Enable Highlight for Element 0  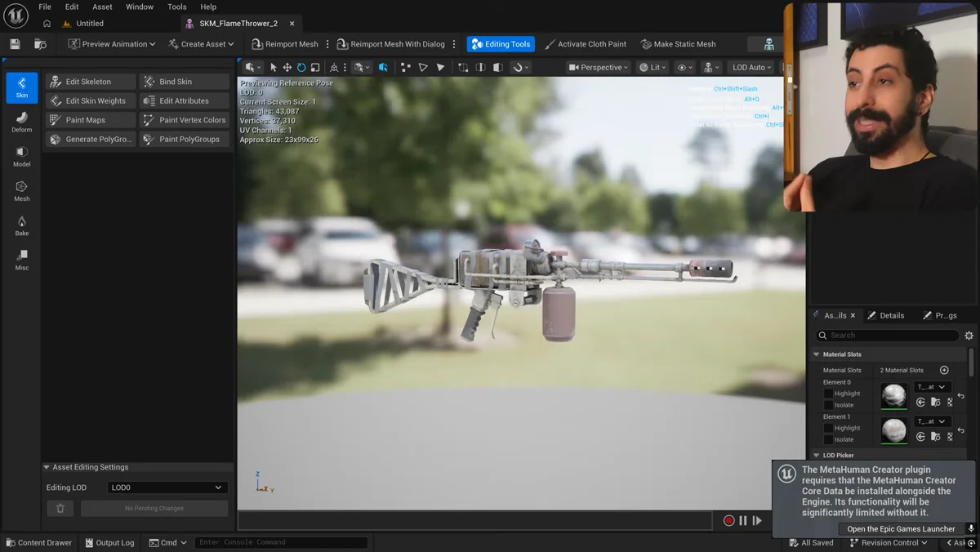[828, 394]
